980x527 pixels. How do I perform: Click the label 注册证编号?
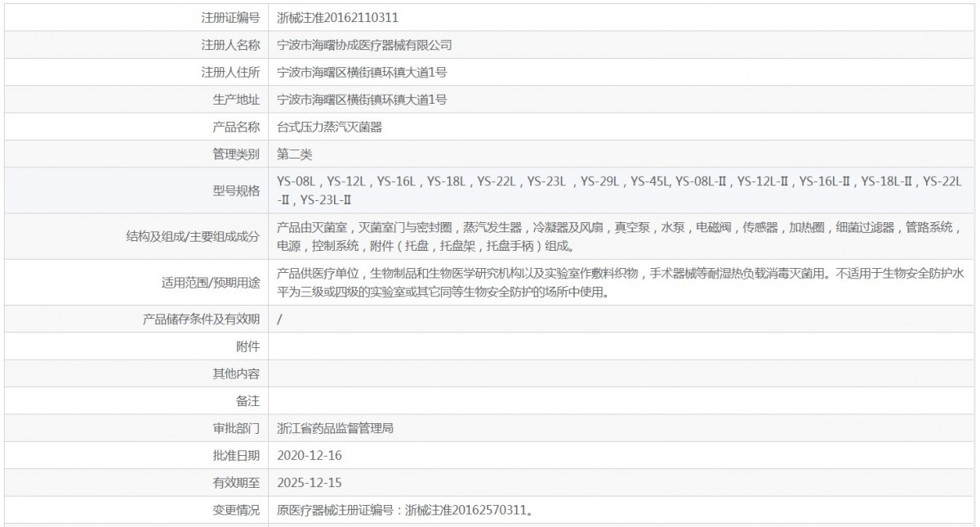click(x=230, y=17)
